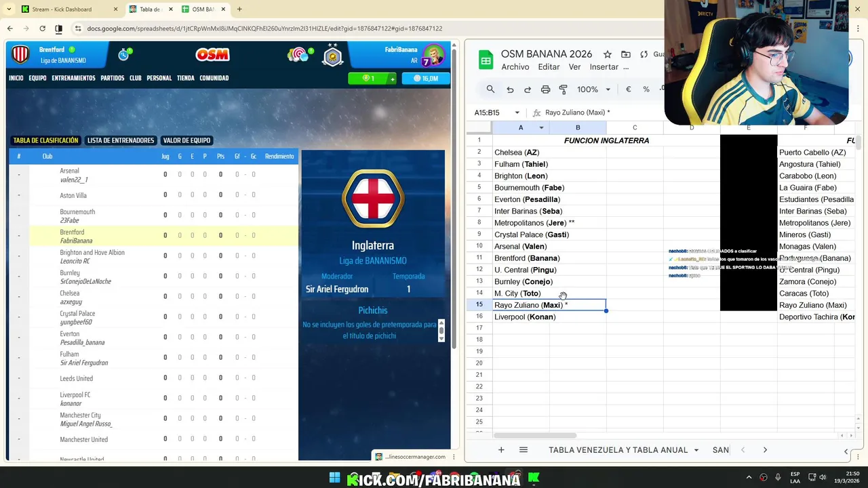Select cell Liverpool (Konan)
The height and width of the screenshot is (488, 868).
click(x=549, y=317)
